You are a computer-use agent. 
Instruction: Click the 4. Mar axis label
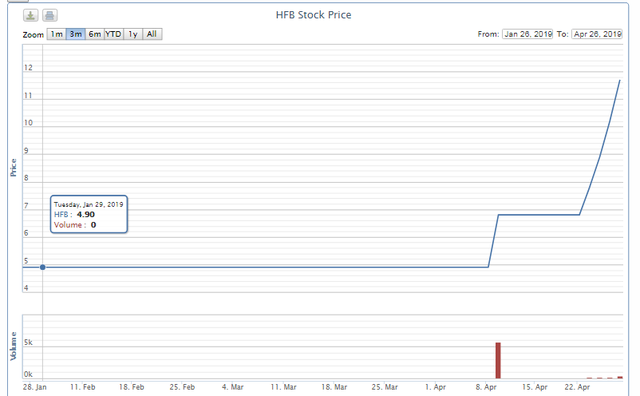click(x=232, y=387)
